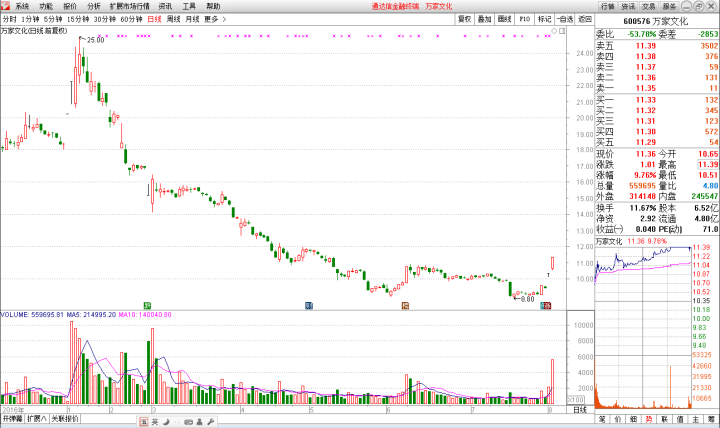Open the 服务 service tab

coord(669,6)
